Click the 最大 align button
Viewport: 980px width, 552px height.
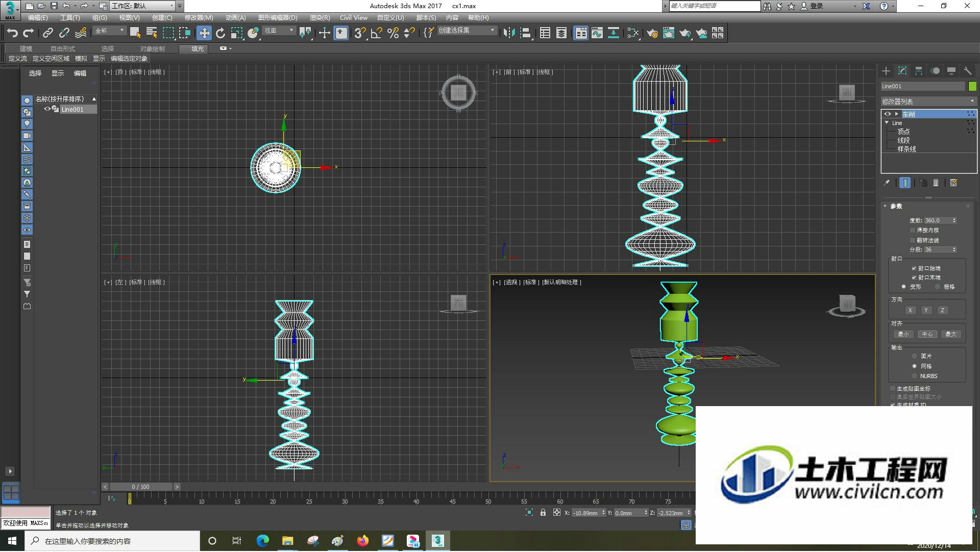[951, 334]
